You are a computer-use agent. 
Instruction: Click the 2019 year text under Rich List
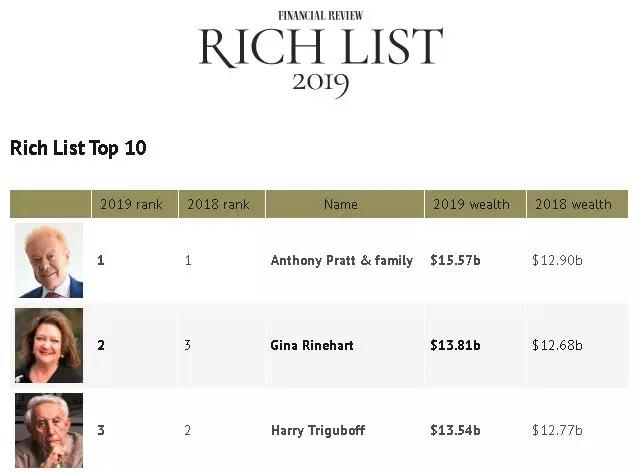pyautogui.click(x=320, y=82)
